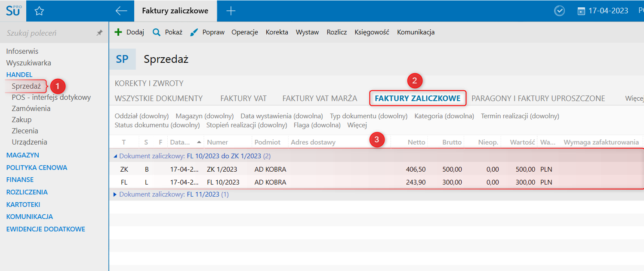Click the calendar date icon
Screen dimensions: 644x271
click(581, 11)
